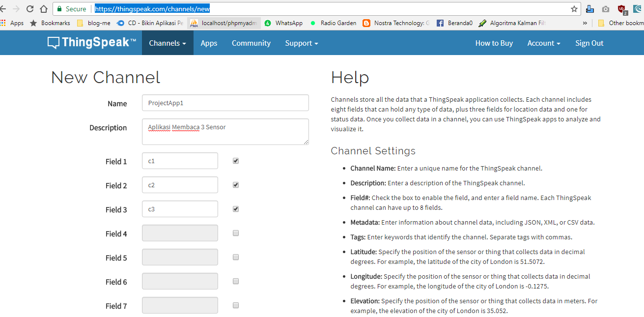This screenshot has width=644, height=317.
Task: Go to the Apps menu
Action: coord(209,43)
